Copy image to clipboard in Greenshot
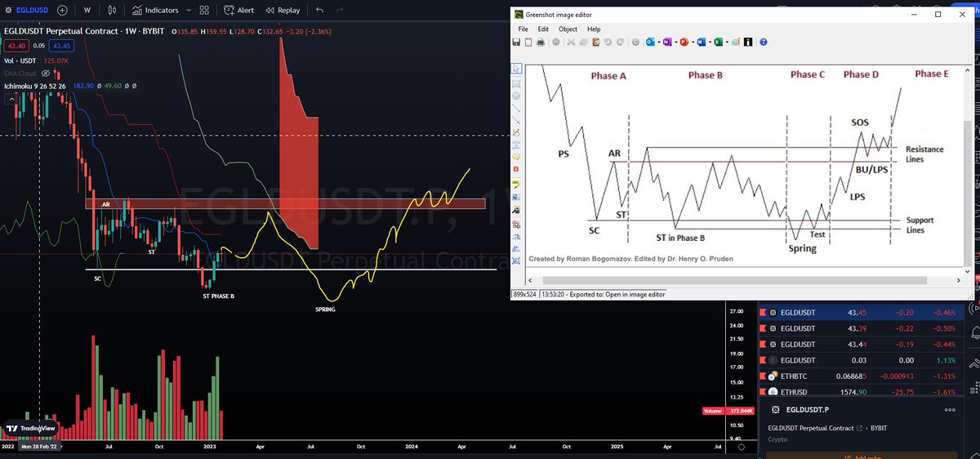Viewport: 980px width, 459px height. tap(528, 42)
